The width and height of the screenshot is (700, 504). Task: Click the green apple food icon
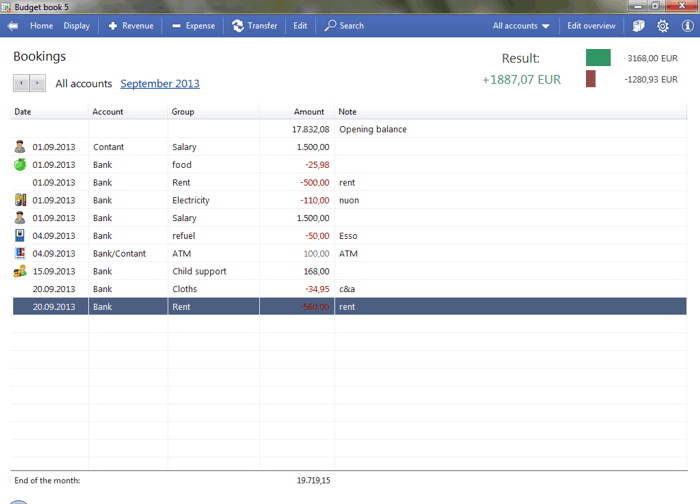[x=20, y=165]
